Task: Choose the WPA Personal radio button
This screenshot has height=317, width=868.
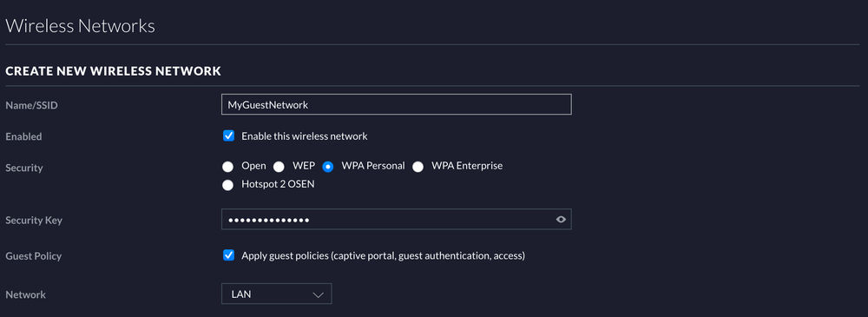Action: click(328, 166)
